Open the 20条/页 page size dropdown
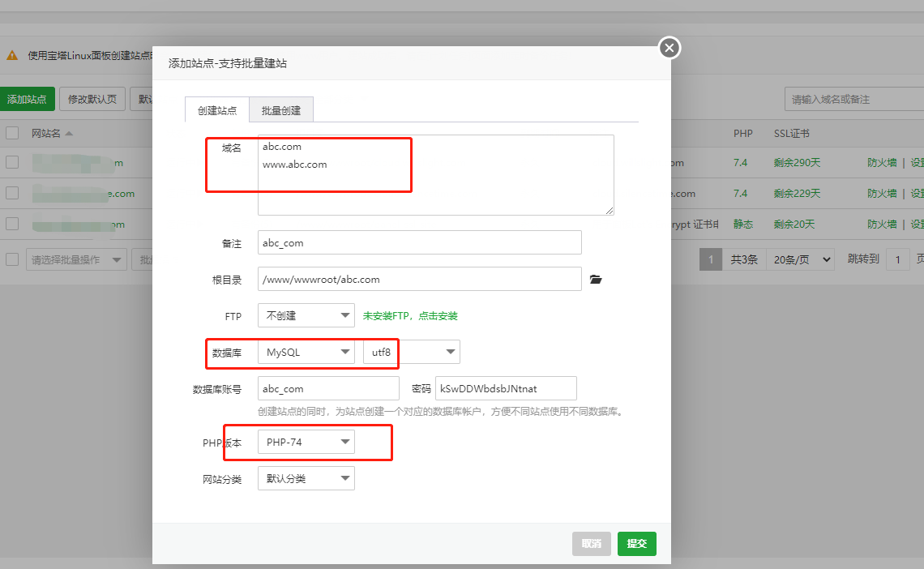Image resolution: width=924 pixels, height=569 pixels. tap(799, 259)
